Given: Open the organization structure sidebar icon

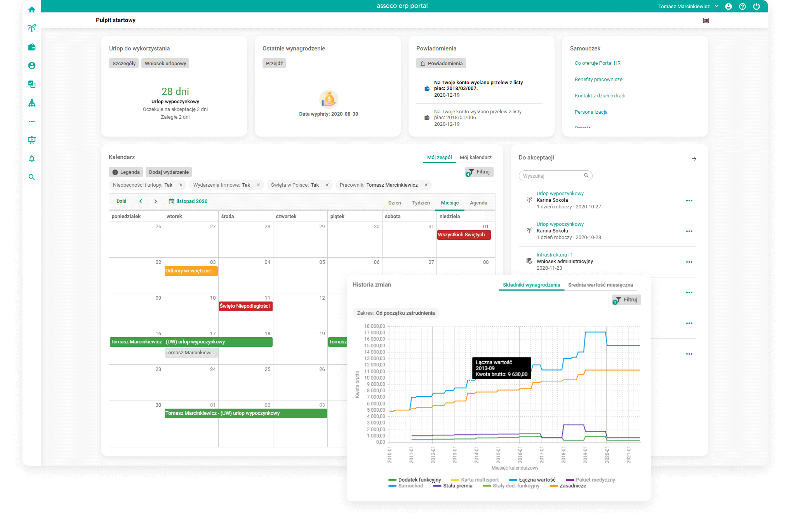Looking at the screenshot, I should click(32, 103).
